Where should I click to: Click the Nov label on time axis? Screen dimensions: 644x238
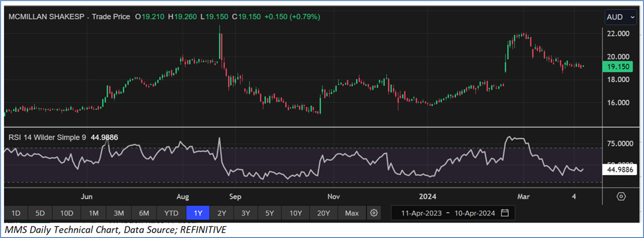point(333,196)
